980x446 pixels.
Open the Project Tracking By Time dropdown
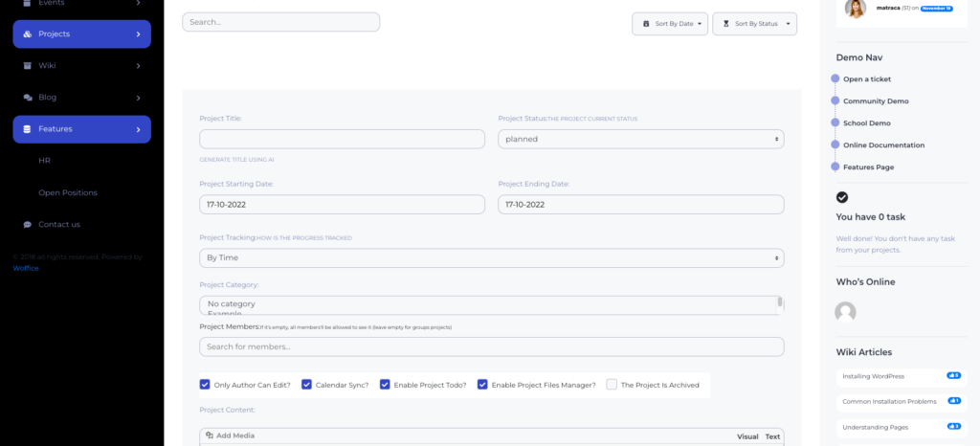491,258
